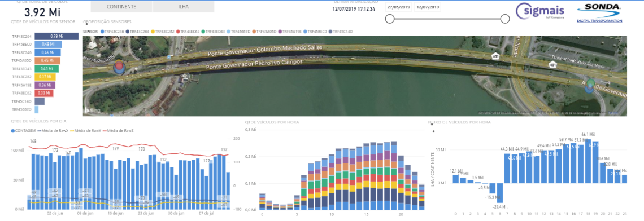Click the left handle of date slider
The image size is (644, 221).
click(390, 19)
